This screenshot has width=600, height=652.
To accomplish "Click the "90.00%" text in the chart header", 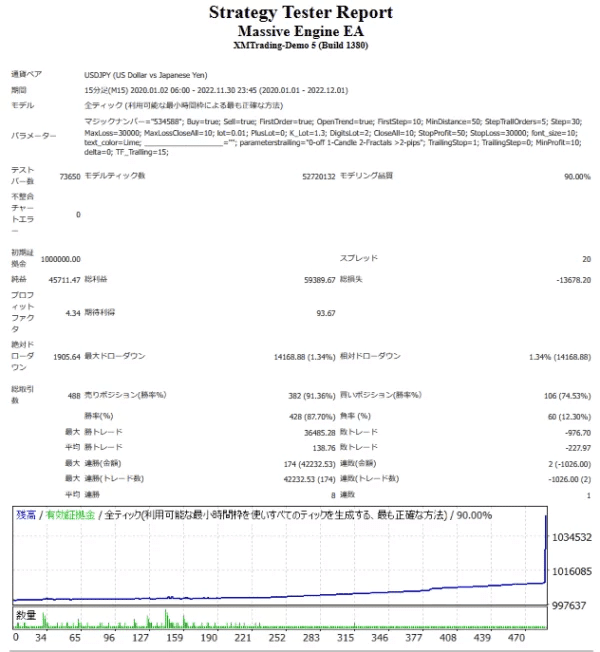I will coord(474,516).
